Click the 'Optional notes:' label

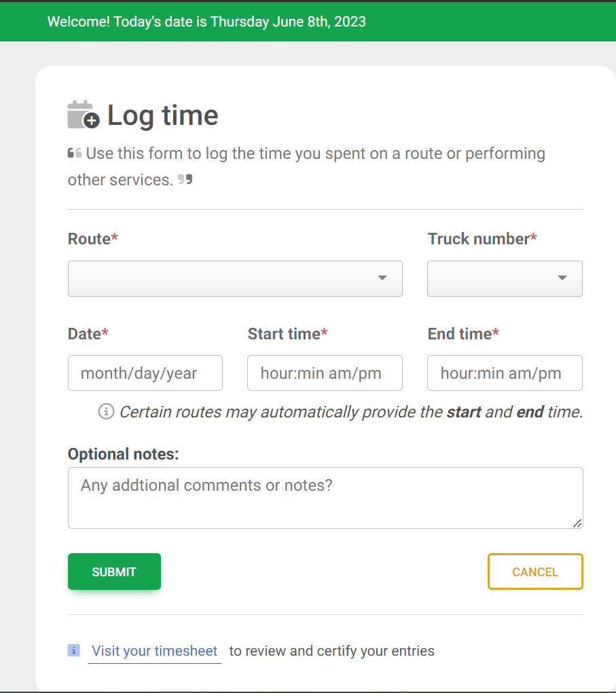click(x=123, y=454)
